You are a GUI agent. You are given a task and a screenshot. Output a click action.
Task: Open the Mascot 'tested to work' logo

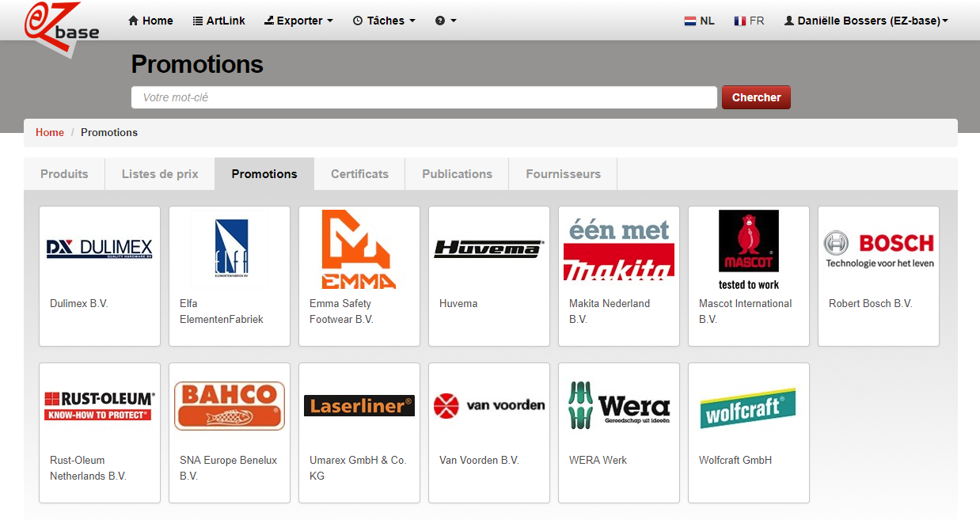[749, 250]
